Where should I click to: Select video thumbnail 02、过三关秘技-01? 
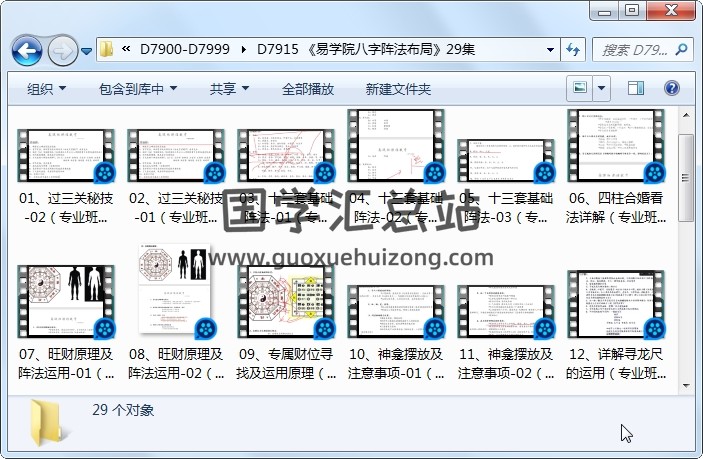(x=176, y=156)
